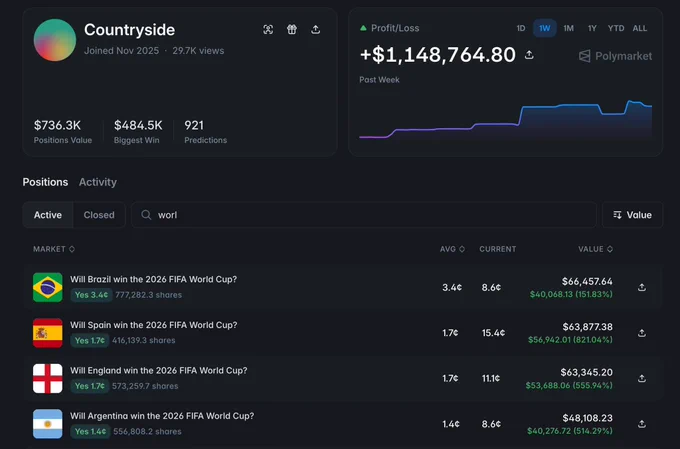Screen dimensions: 680x449
Task: Switch to the Positions tab
Action: 45,182
